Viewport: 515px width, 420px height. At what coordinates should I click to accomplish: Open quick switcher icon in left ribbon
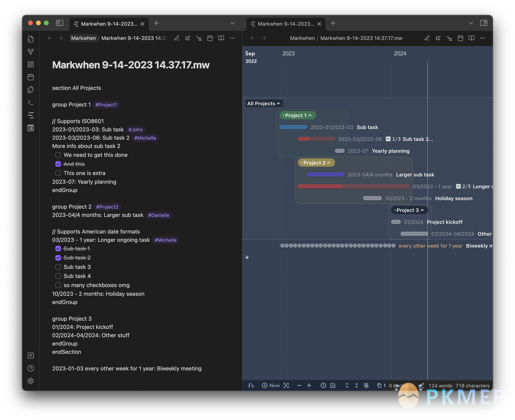pyautogui.click(x=30, y=39)
